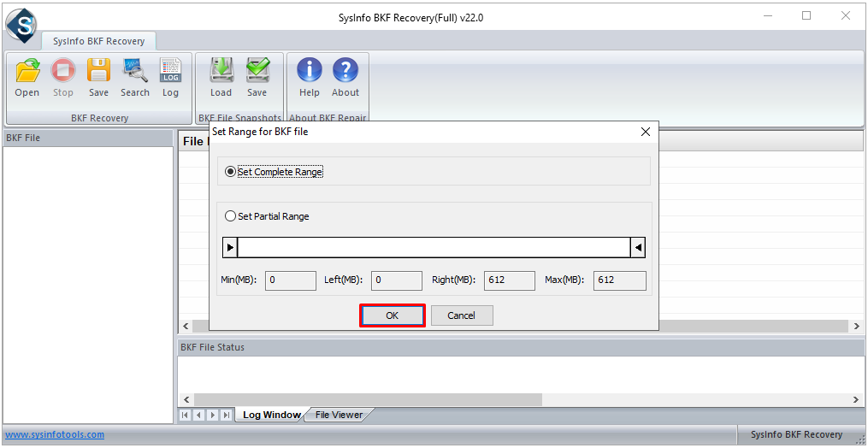The height and width of the screenshot is (448, 868).
Task: Click Save icon in BKF Recovery group
Action: [98, 78]
